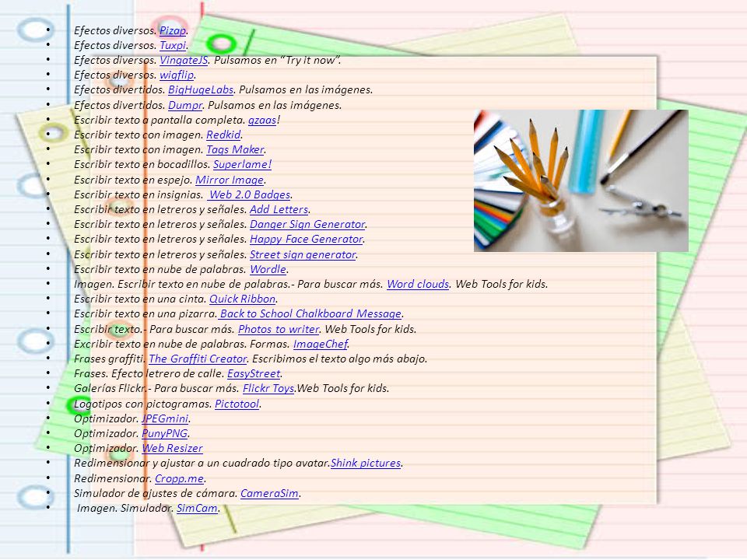Image resolution: width=747 pixels, height=560 pixels.
Task: Select 'Web Tools for kids' after Word clouds
Action: (501, 284)
